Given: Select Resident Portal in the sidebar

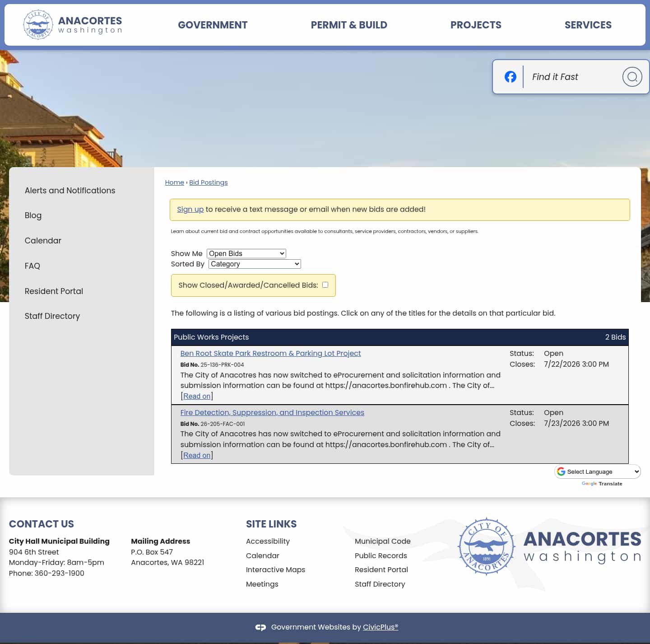Looking at the screenshot, I should pos(54,291).
